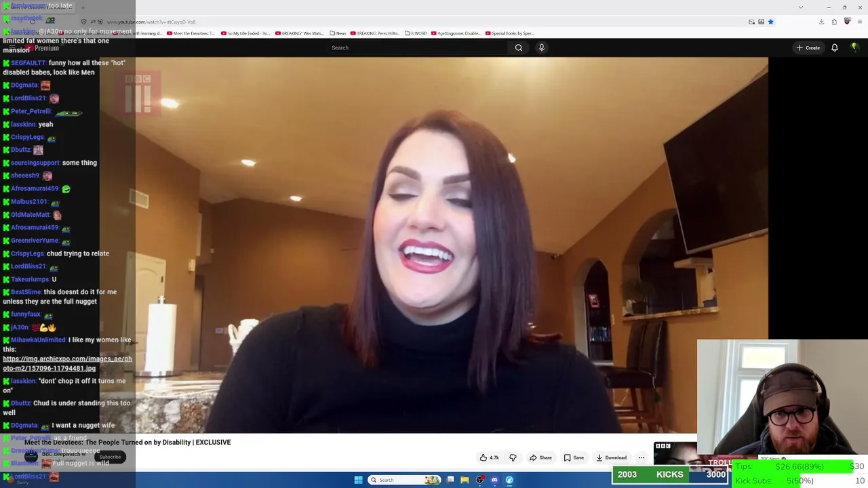The width and height of the screenshot is (868, 488).
Task: Click the video title "Meet the Devotees"
Action: (x=127, y=443)
